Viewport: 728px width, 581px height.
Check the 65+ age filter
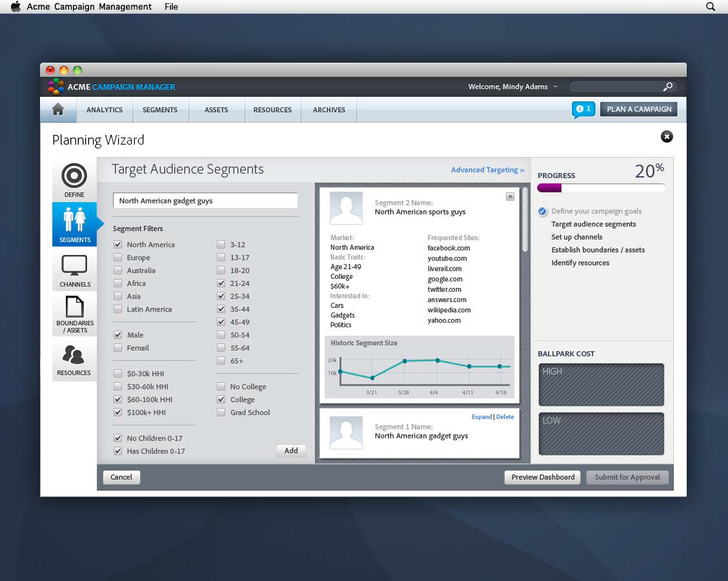point(221,361)
